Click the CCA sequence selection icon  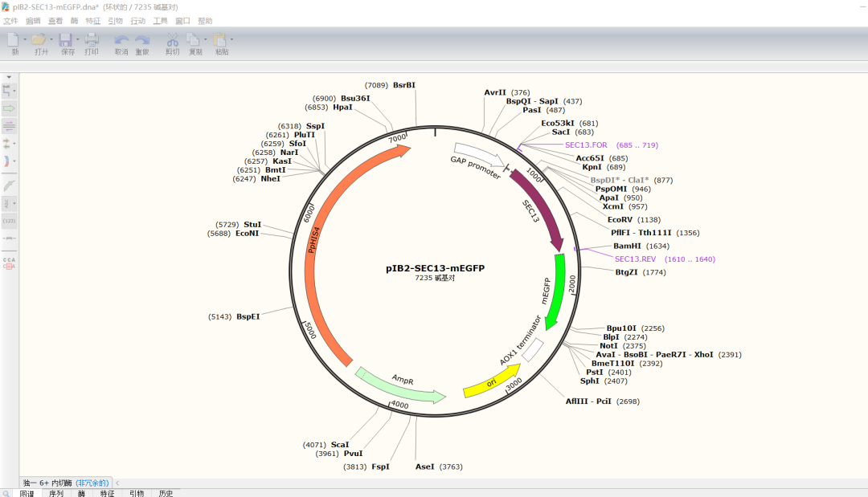tap(9, 263)
